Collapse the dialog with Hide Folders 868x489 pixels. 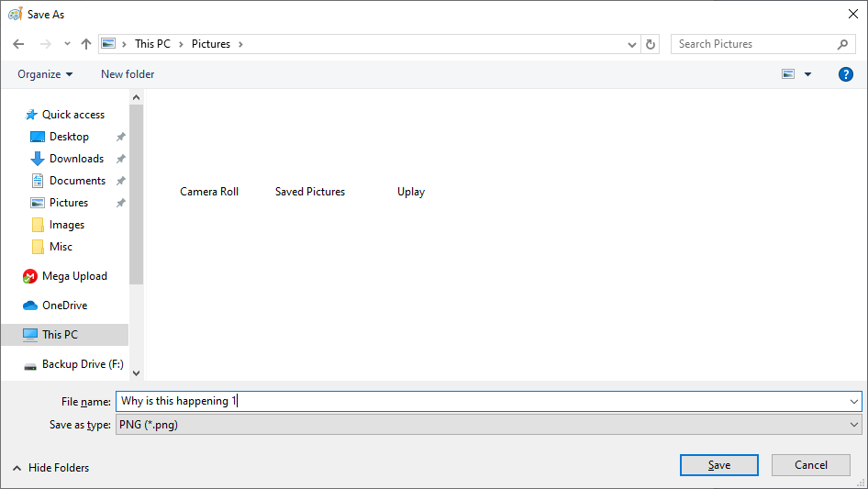[51, 468]
